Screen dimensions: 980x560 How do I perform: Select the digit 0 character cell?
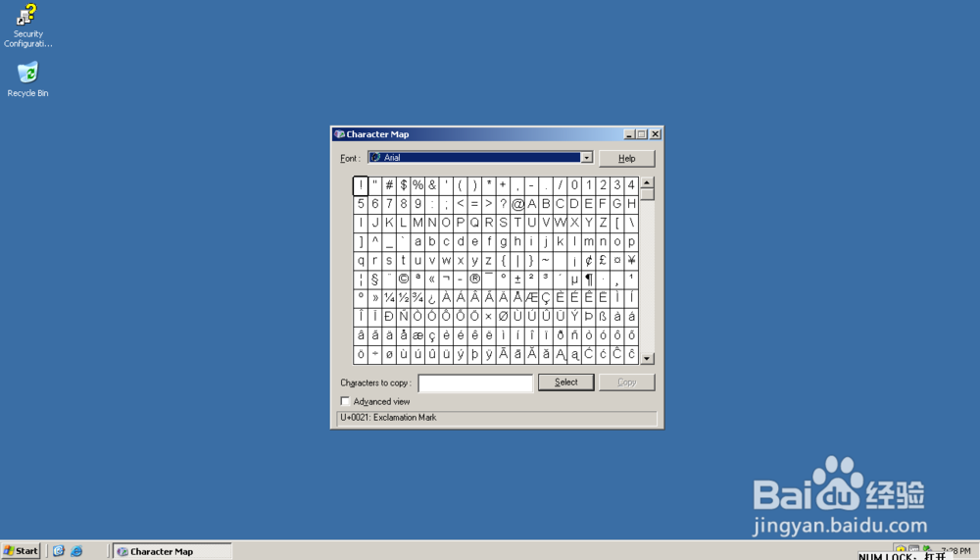pyautogui.click(x=574, y=185)
